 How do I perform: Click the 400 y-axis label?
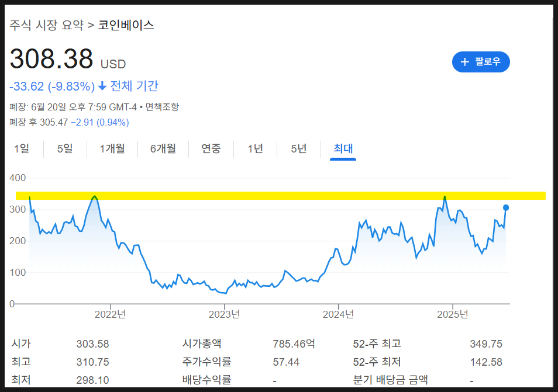pyautogui.click(x=18, y=178)
